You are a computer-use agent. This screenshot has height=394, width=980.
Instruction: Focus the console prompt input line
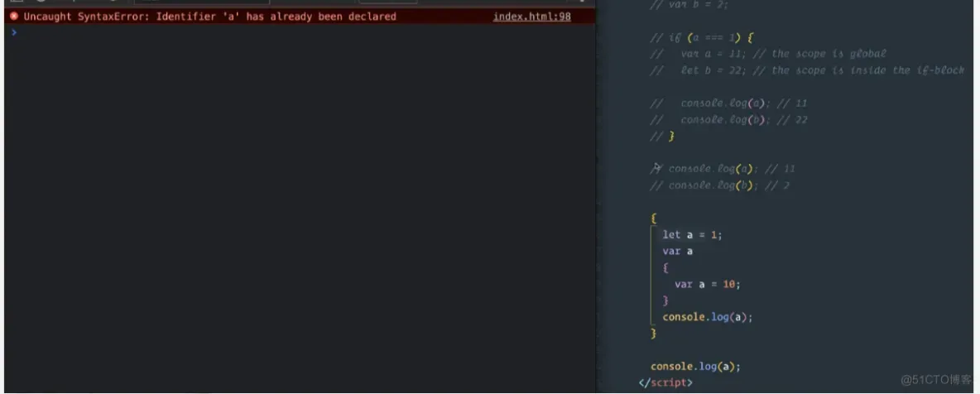pyautogui.click(x=300, y=32)
